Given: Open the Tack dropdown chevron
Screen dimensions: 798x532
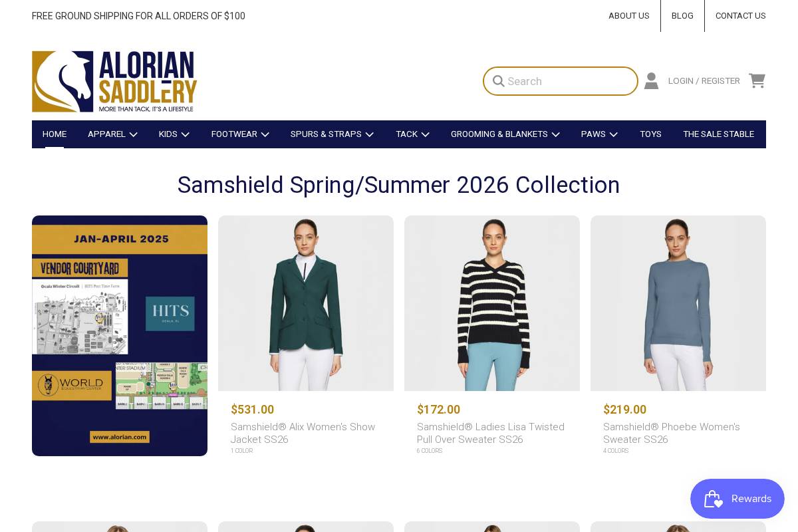Looking at the screenshot, I should coord(425,134).
